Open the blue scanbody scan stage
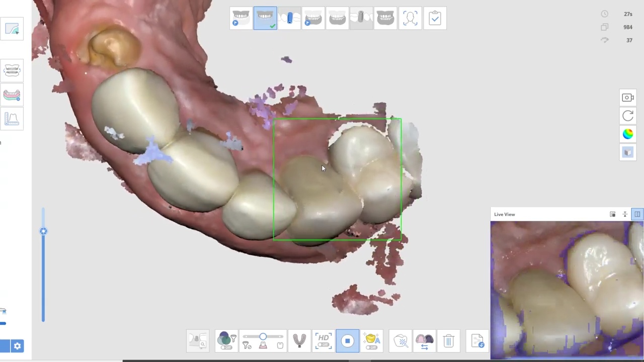 [289, 18]
